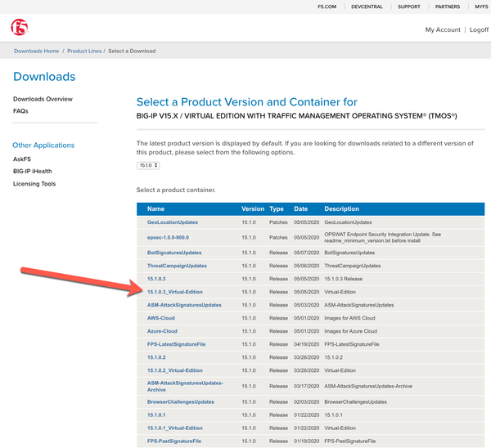Viewport: 491px width, 448px height.
Task: Open My Account link
Action: tap(443, 29)
